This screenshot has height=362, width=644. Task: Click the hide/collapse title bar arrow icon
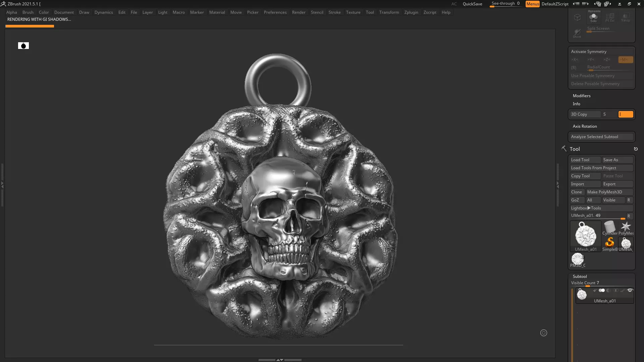[620, 4]
